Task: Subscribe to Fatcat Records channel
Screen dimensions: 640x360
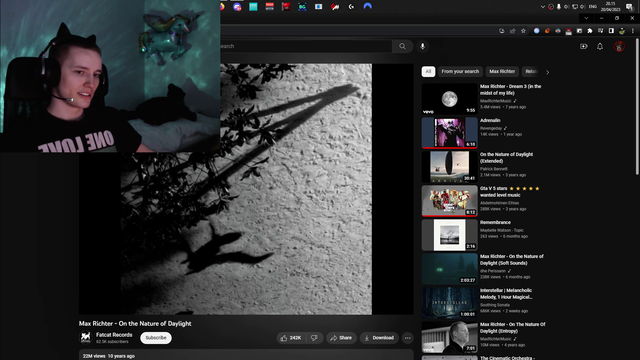Action: tap(156, 338)
